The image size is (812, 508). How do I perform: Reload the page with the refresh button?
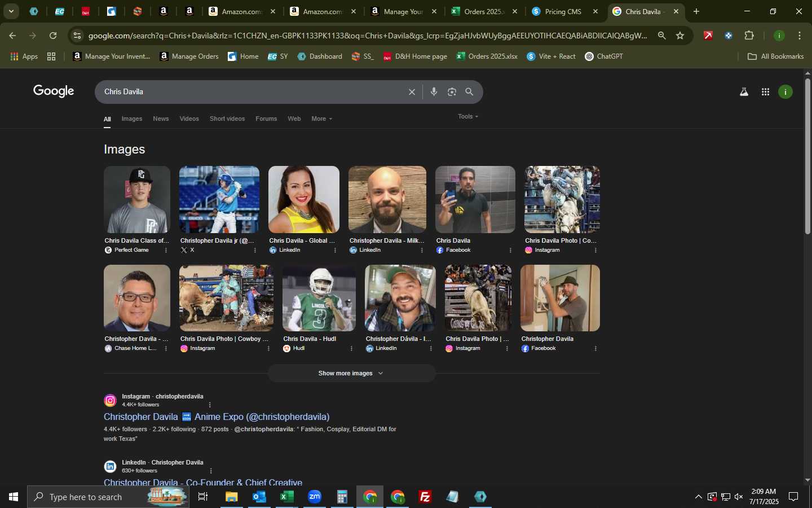(53, 36)
